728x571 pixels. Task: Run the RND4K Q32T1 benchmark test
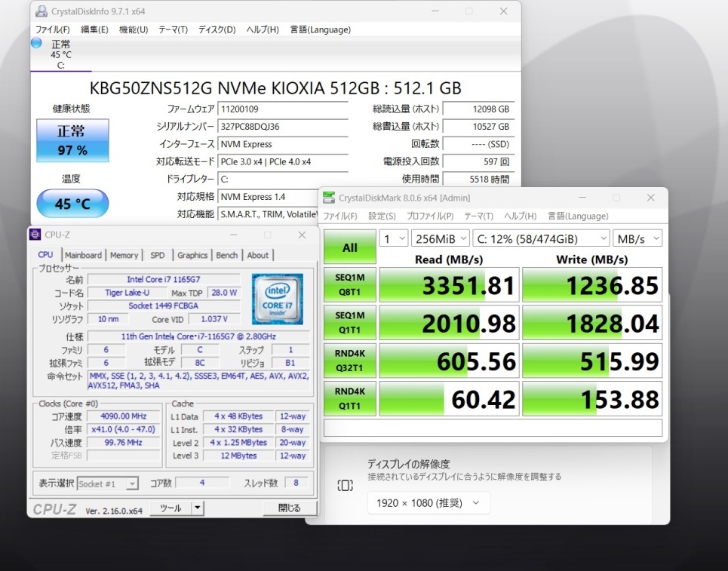click(x=350, y=361)
